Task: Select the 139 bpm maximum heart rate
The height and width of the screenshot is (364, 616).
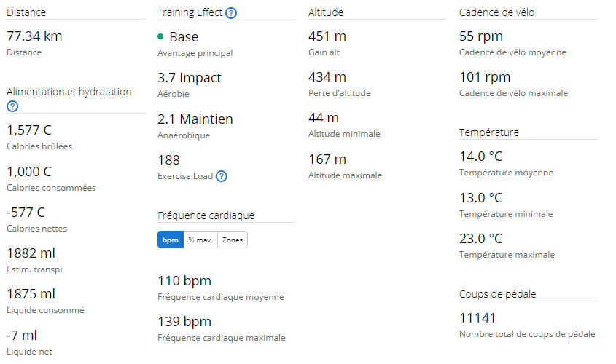Action: (x=184, y=322)
